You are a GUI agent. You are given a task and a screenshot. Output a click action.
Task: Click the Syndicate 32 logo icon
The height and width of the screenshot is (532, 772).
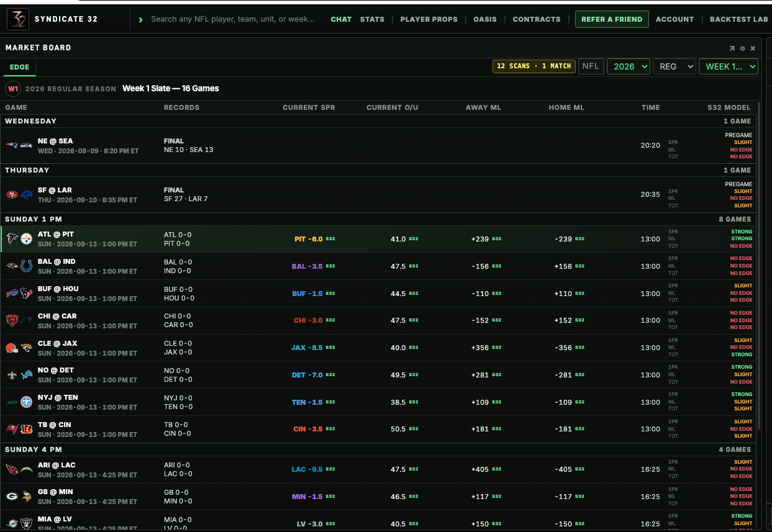pos(17,19)
